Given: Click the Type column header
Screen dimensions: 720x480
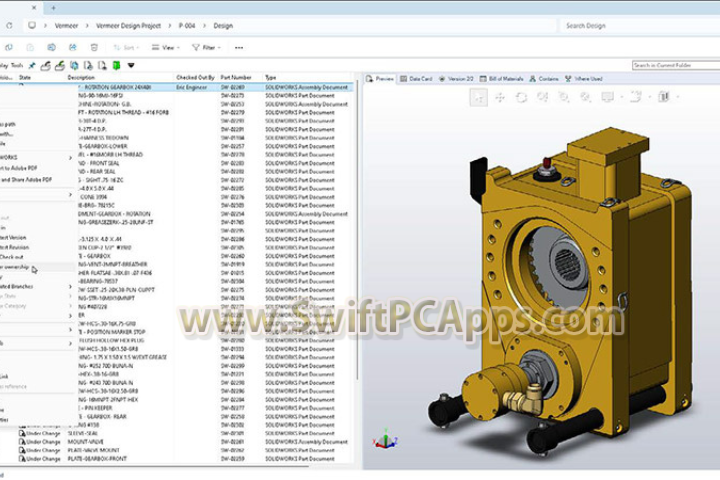Looking at the screenshot, I should pos(270,78).
